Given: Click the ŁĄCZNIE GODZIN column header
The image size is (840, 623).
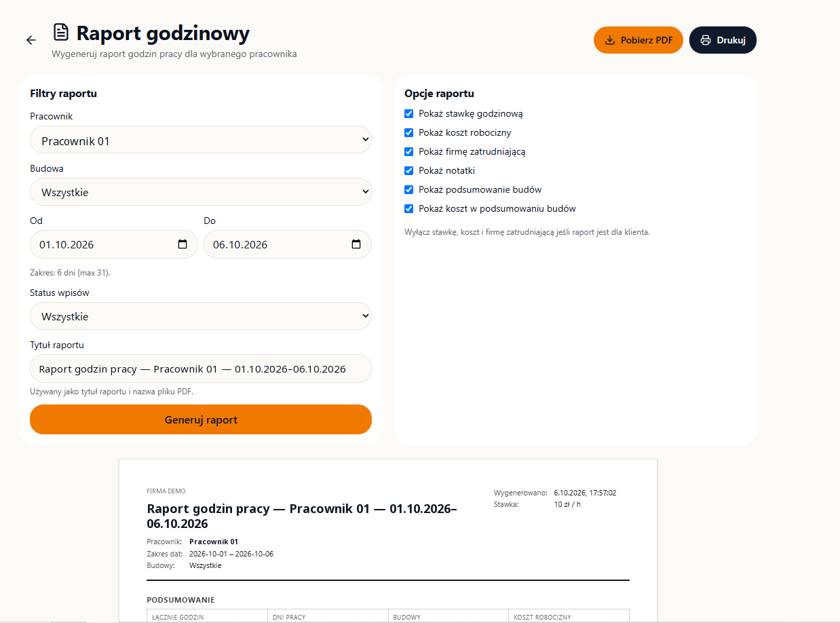Looking at the screenshot, I should pos(178,618).
